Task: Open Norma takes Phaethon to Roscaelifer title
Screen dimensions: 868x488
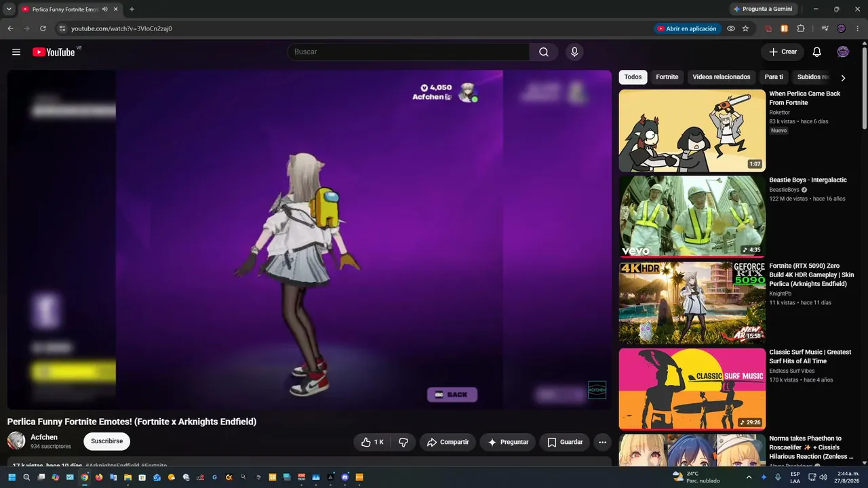Action: pos(811,447)
